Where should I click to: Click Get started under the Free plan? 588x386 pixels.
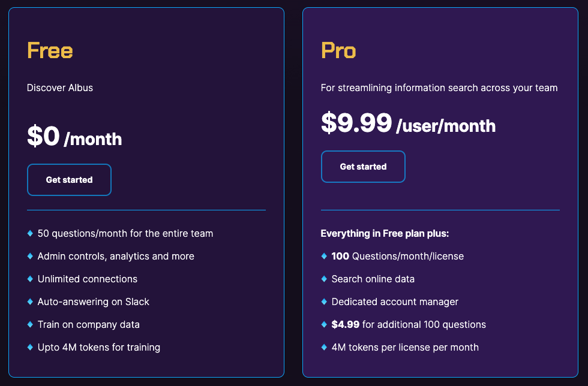[69, 180]
